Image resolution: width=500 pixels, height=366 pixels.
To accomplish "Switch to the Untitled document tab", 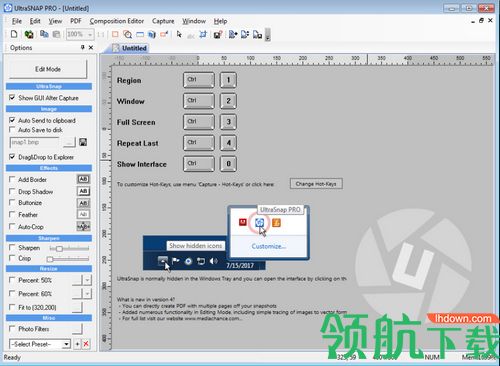I will point(130,48).
